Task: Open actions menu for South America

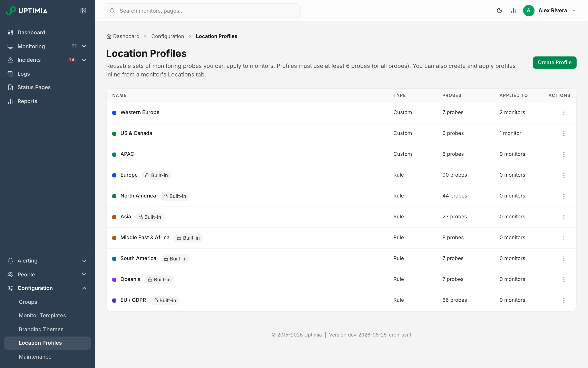Action: point(564,259)
